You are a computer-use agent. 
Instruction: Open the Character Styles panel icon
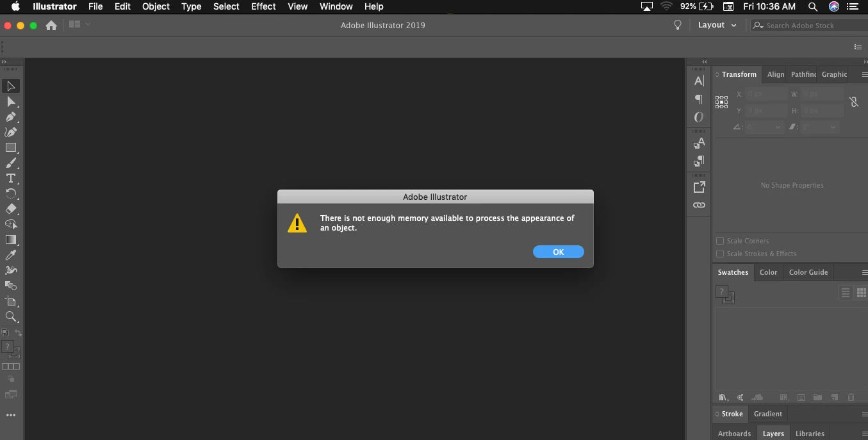pyautogui.click(x=699, y=143)
